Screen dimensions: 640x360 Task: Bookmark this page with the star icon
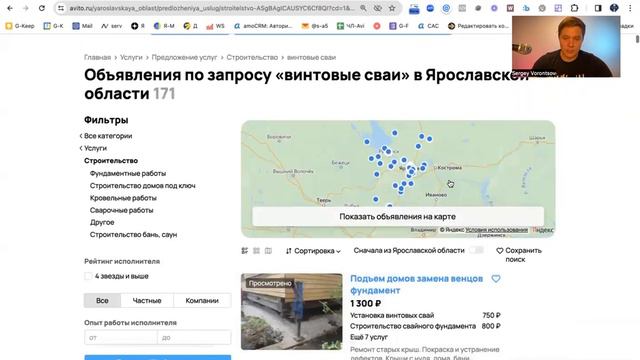pos(392,8)
